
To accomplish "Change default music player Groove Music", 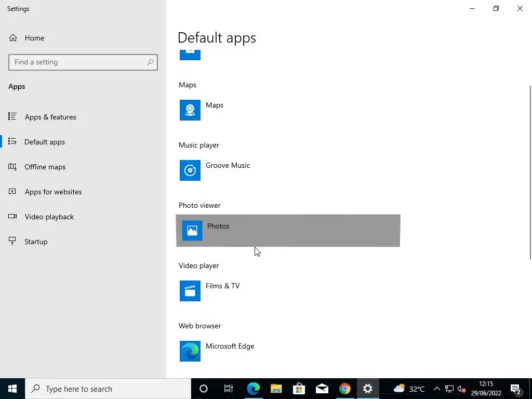I will click(288, 170).
